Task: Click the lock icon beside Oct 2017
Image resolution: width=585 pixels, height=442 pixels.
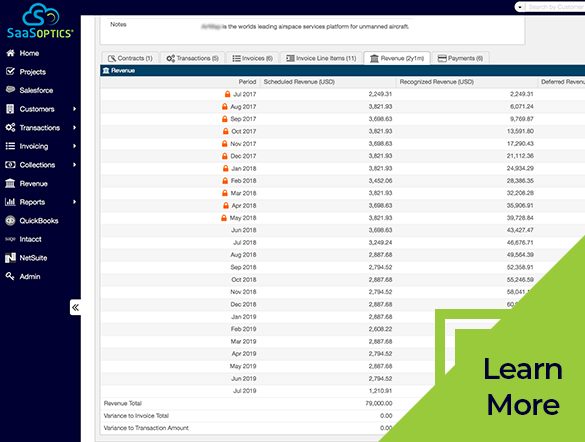Action: [225, 131]
